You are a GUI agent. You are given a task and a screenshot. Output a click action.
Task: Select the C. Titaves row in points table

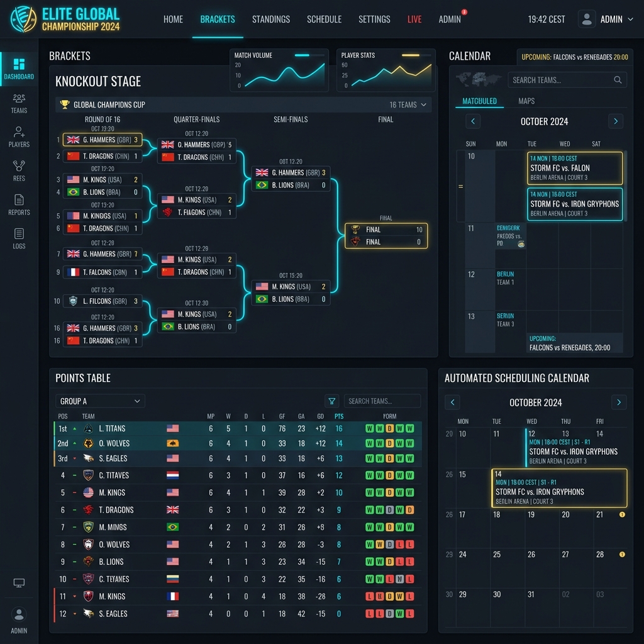click(x=238, y=475)
